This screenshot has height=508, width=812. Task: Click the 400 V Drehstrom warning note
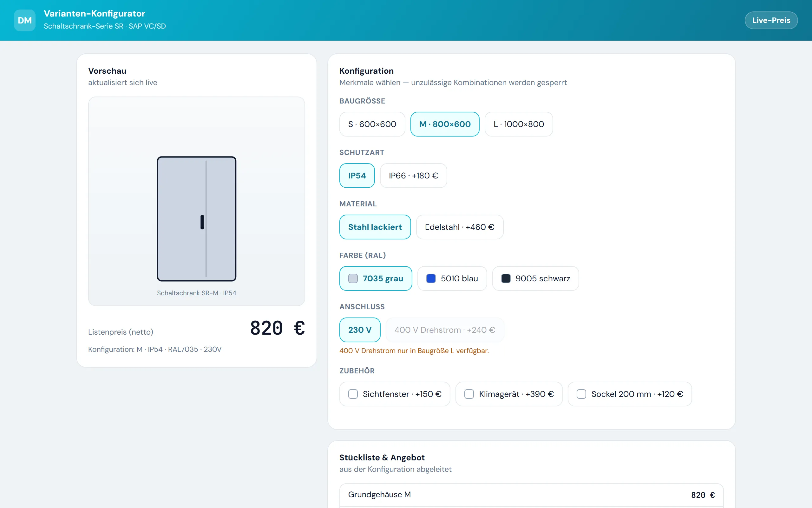tap(414, 351)
